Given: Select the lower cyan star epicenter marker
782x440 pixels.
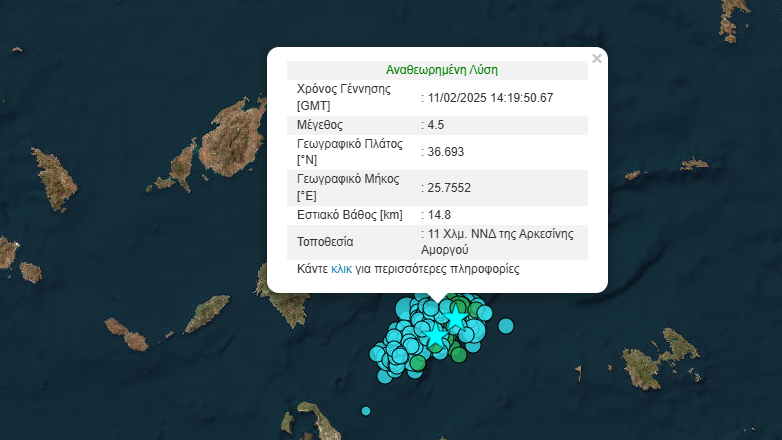Looking at the screenshot, I should point(435,337).
